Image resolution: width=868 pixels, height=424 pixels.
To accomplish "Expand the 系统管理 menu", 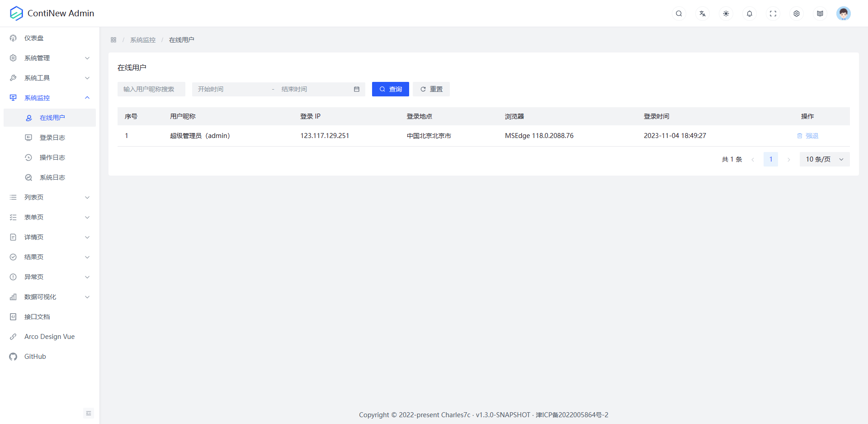I will click(49, 57).
